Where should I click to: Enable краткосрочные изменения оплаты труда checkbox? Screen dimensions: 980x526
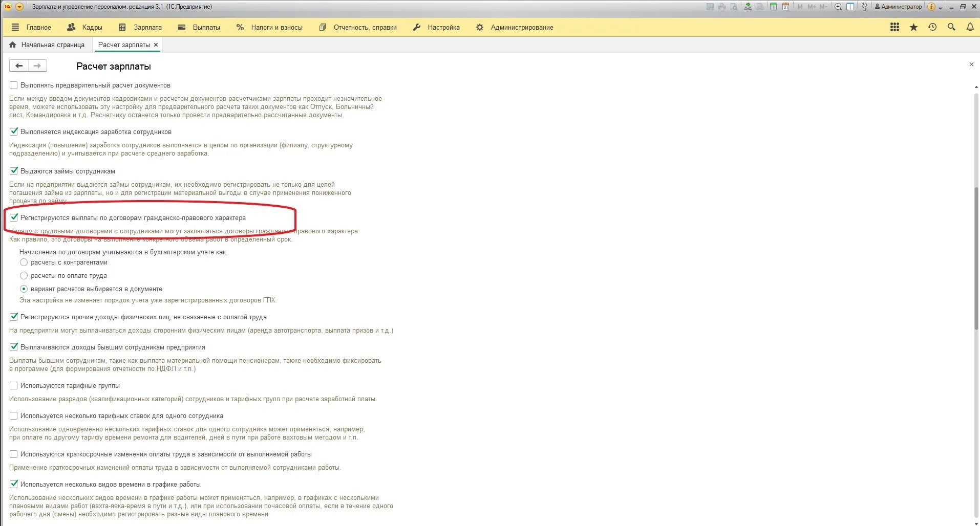pos(14,454)
